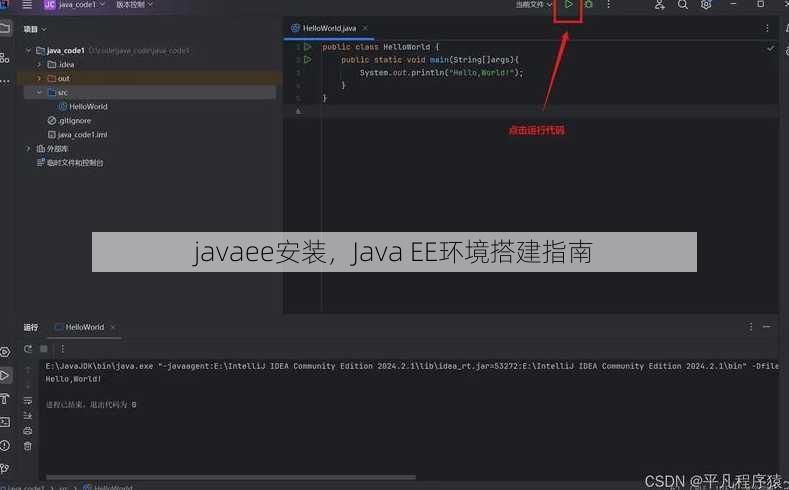Select java_code1.iml in project tree
The image size is (789, 490).
click(x=77, y=135)
